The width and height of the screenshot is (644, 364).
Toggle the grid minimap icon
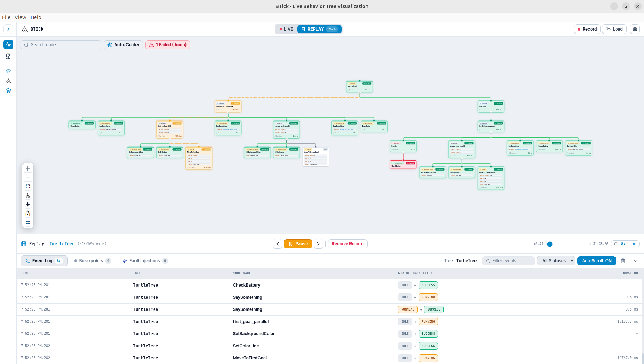coord(28,223)
